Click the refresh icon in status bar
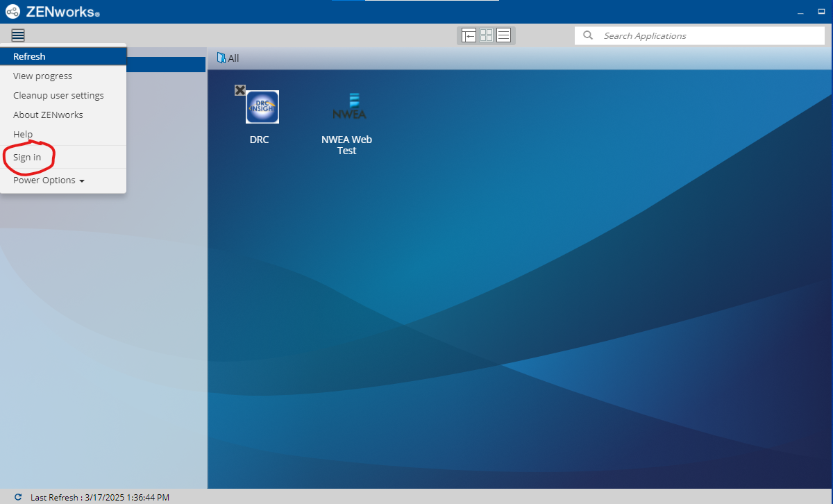This screenshot has height=504, width=833. [x=18, y=497]
